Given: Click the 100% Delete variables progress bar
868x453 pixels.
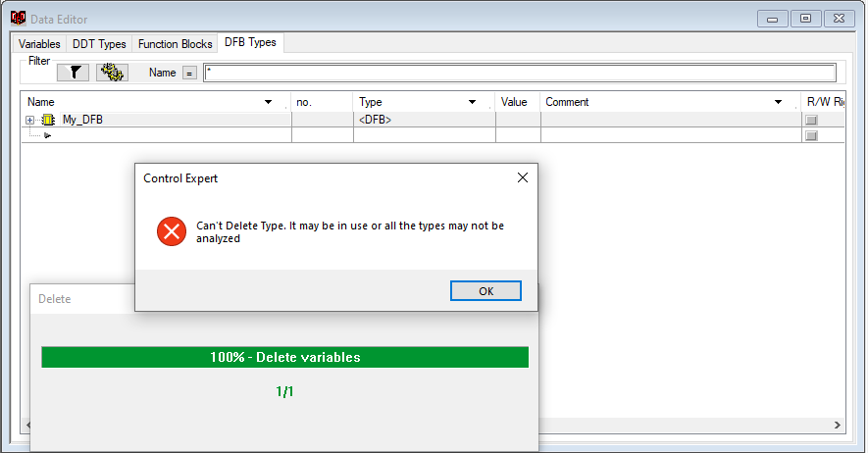Looking at the screenshot, I should coord(284,357).
